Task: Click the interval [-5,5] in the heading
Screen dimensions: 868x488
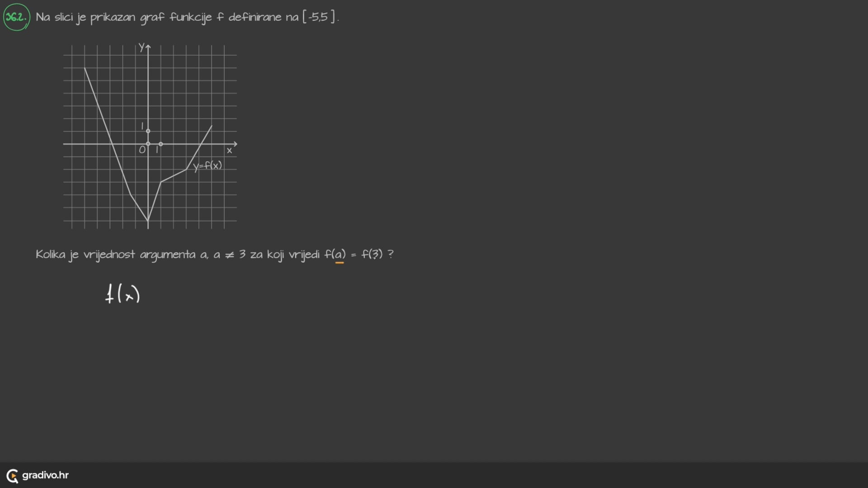Action: [319, 17]
